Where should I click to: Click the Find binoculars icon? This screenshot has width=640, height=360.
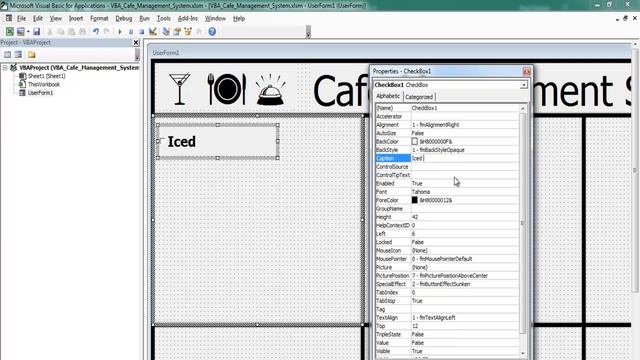[82, 31]
